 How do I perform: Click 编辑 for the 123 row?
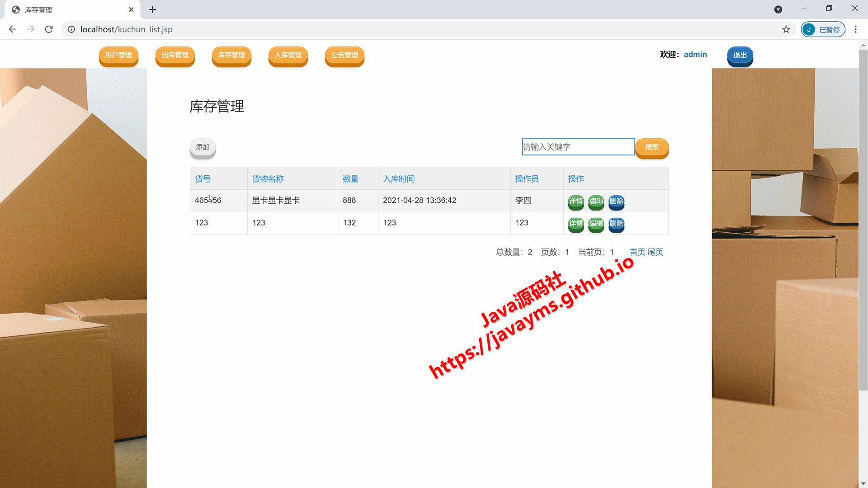[596, 224]
